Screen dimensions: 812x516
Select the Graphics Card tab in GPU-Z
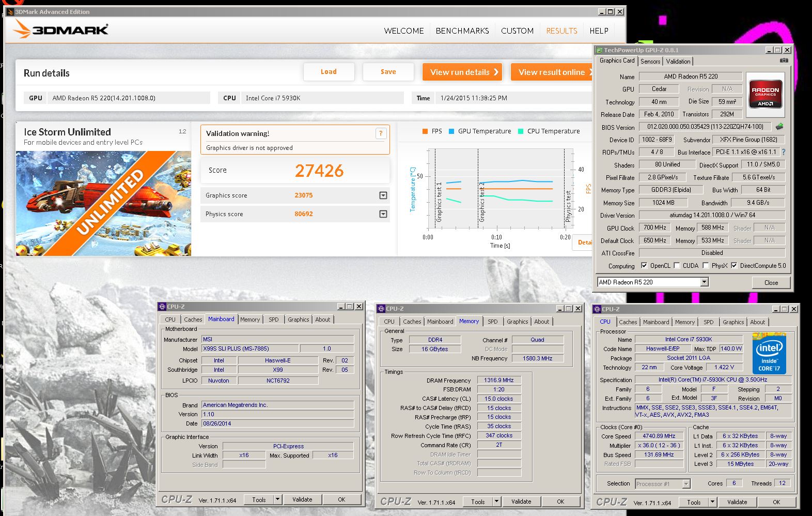617,60
